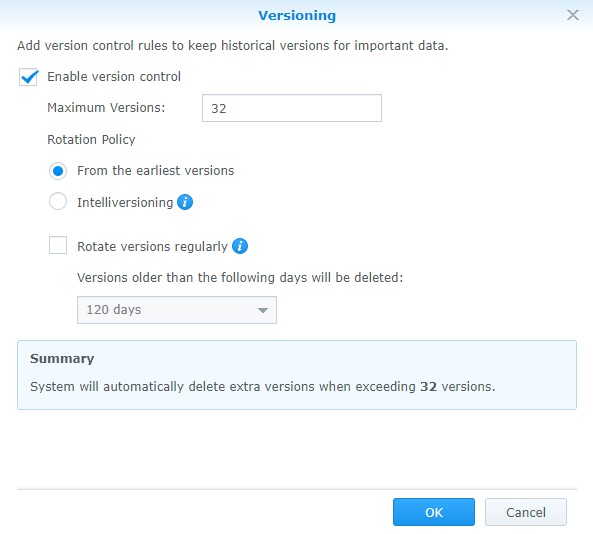Click the Intelliversioning label text
The height and width of the screenshot is (534, 593).
125,203
